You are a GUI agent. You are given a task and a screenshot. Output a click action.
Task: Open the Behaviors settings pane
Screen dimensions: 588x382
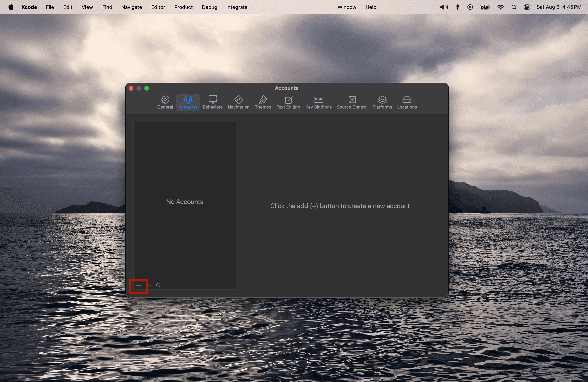pos(213,102)
